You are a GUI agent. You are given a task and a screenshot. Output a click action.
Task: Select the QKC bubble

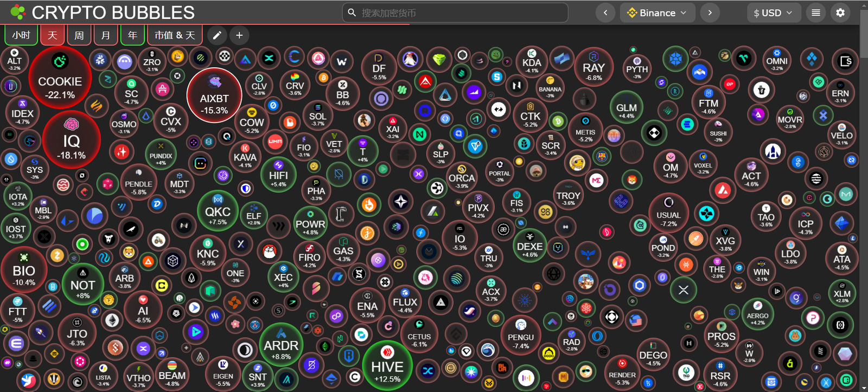[x=218, y=211]
